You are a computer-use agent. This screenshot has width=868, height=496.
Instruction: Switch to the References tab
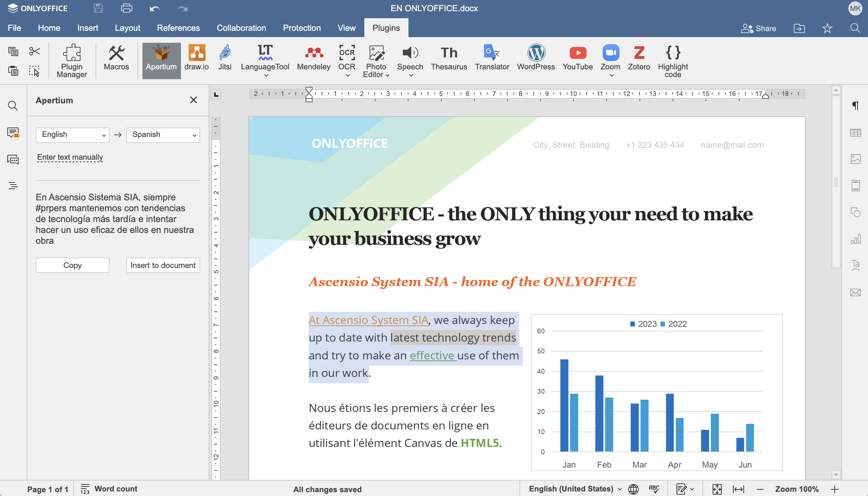[178, 28]
